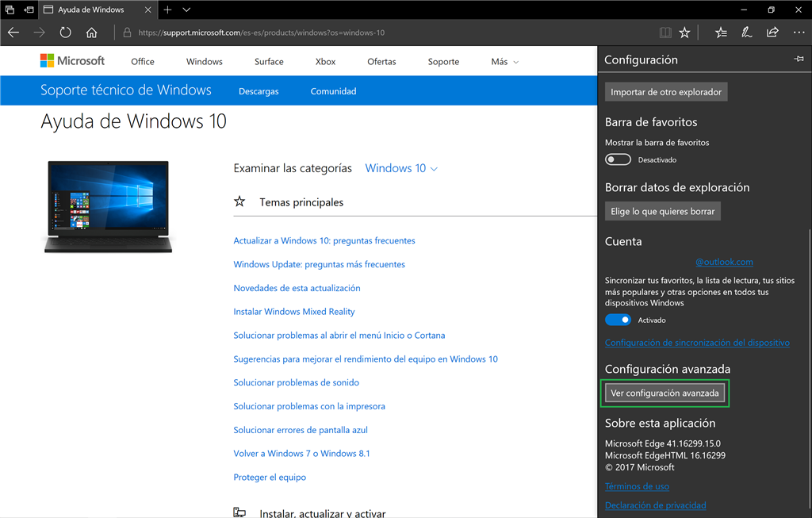Toggle Mostrar la barra de favoritos switch
Screen dimensions: 812x518
point(618,159)
